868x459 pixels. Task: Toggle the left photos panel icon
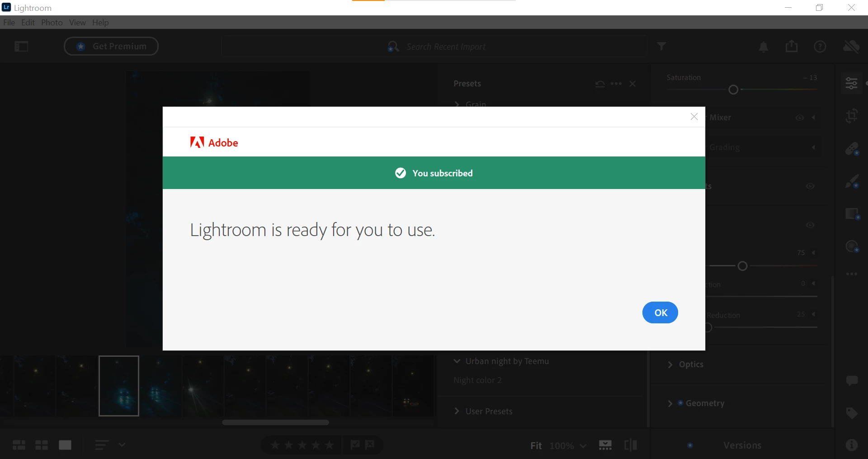21,46
